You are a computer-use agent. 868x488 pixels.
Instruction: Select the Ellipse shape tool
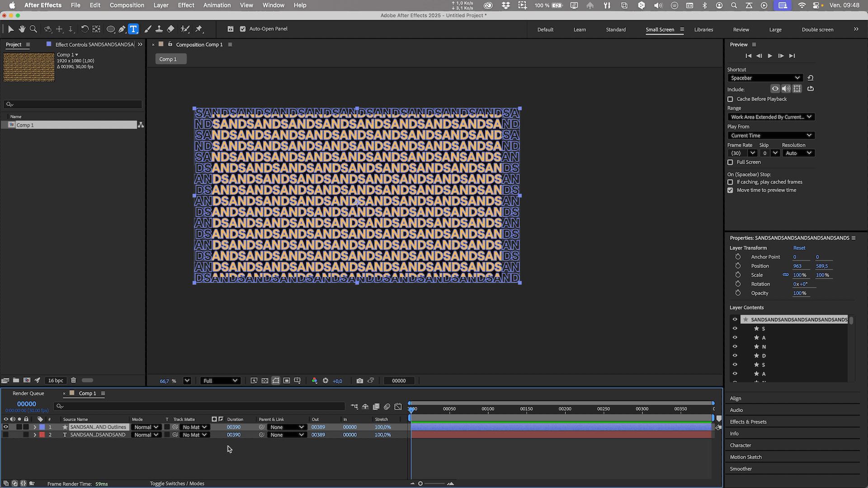pyautogui.click(x=110, y=29)
